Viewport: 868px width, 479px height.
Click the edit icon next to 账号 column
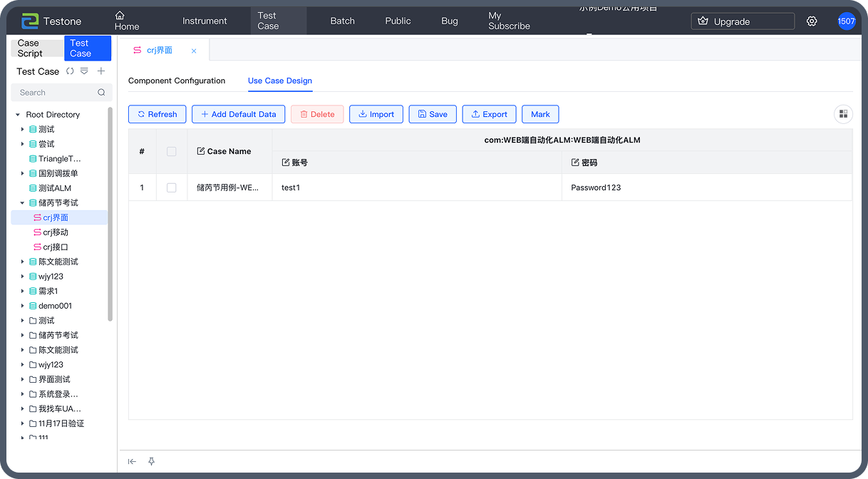click(286, 163)
